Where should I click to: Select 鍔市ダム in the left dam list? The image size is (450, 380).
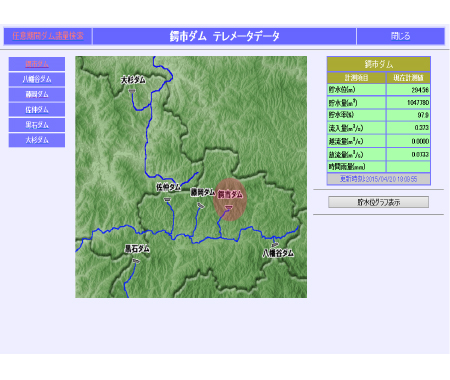point(37,64)
